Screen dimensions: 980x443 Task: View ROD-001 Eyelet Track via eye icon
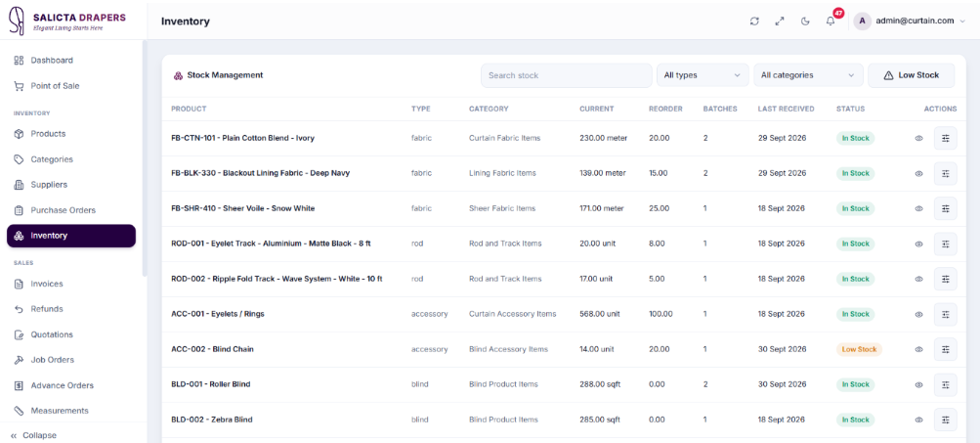(918, 244)
